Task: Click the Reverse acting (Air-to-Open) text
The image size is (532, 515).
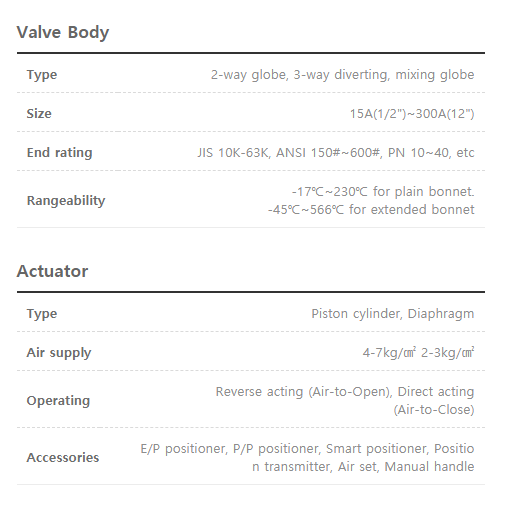Action: pos(304,392)
